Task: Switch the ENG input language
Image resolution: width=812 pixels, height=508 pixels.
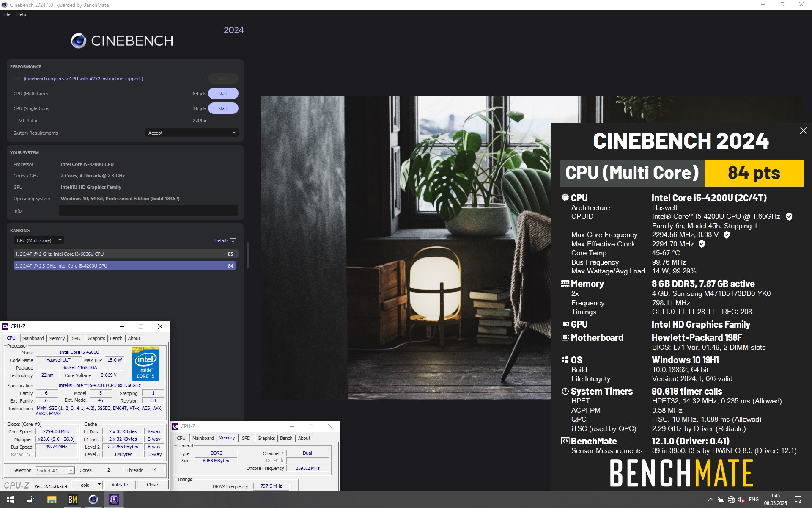Action: pyautogui.click(x=754, y=500)
